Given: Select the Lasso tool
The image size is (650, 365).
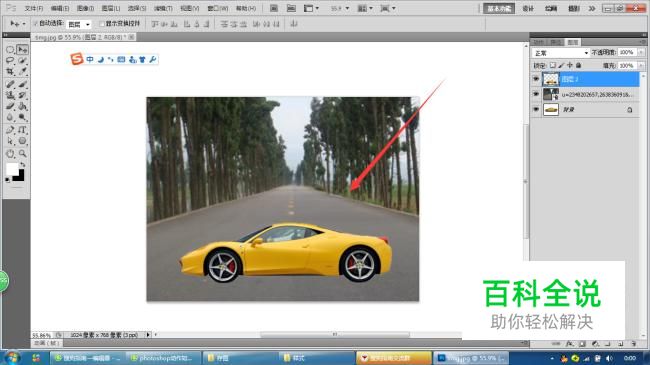Looking at the screenshot, I should tap(10, 61).
